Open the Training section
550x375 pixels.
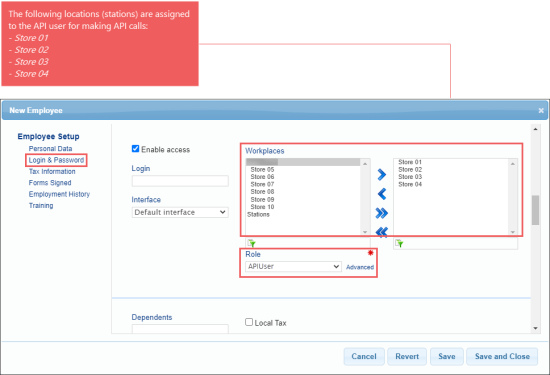[41, 206]
